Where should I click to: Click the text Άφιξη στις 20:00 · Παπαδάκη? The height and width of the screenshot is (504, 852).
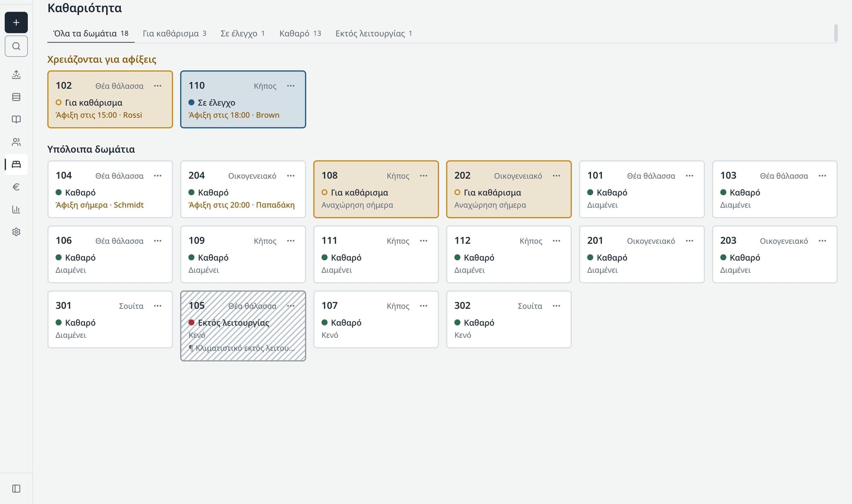242,205
